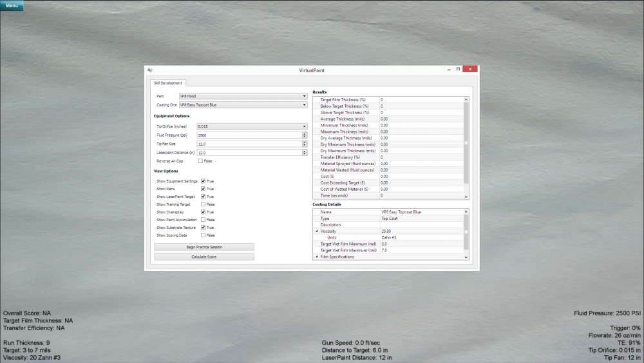644x363 pixels.
Task: Click the Coating Details scroll-up arrow
Action: 466,211
